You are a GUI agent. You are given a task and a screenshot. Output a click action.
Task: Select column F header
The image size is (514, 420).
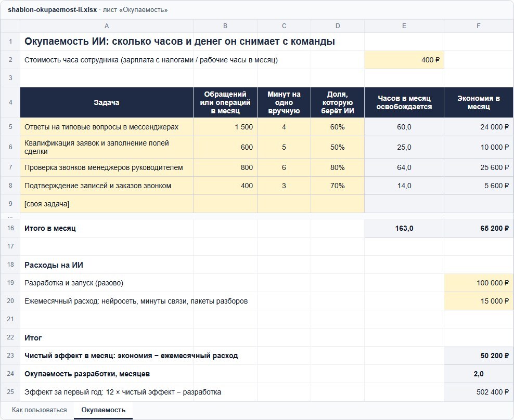(479, 26)
